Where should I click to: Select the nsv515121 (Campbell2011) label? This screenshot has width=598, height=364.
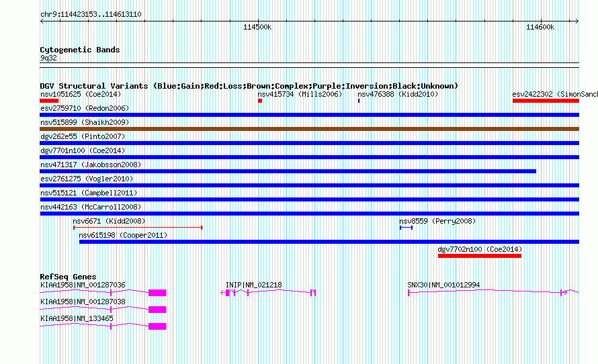click(89, 193)
